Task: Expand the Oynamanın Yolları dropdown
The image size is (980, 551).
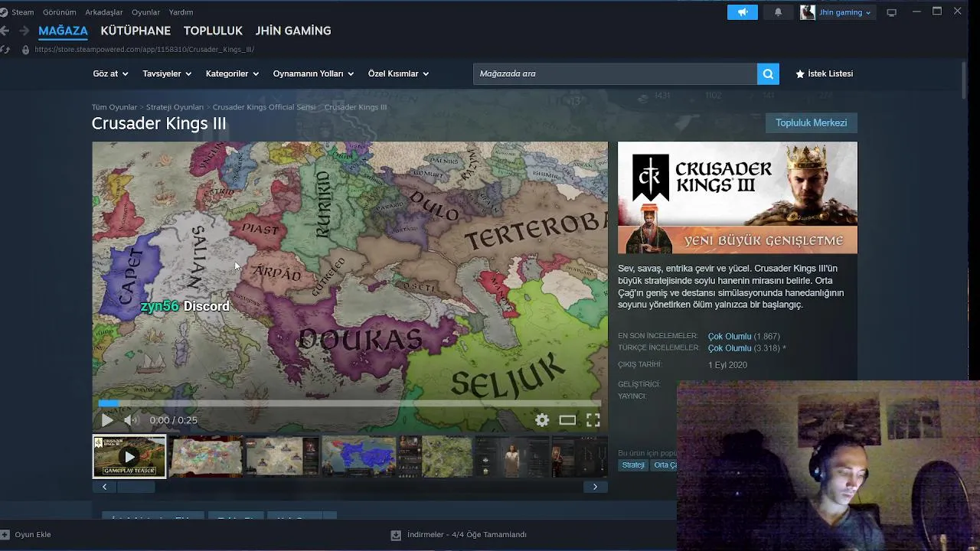Action: point(313,73)
